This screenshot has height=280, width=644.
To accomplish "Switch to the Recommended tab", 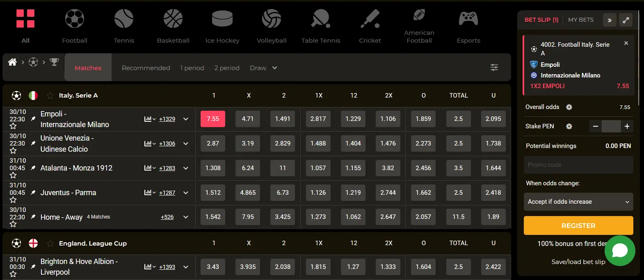I will (x=146, y=68).
